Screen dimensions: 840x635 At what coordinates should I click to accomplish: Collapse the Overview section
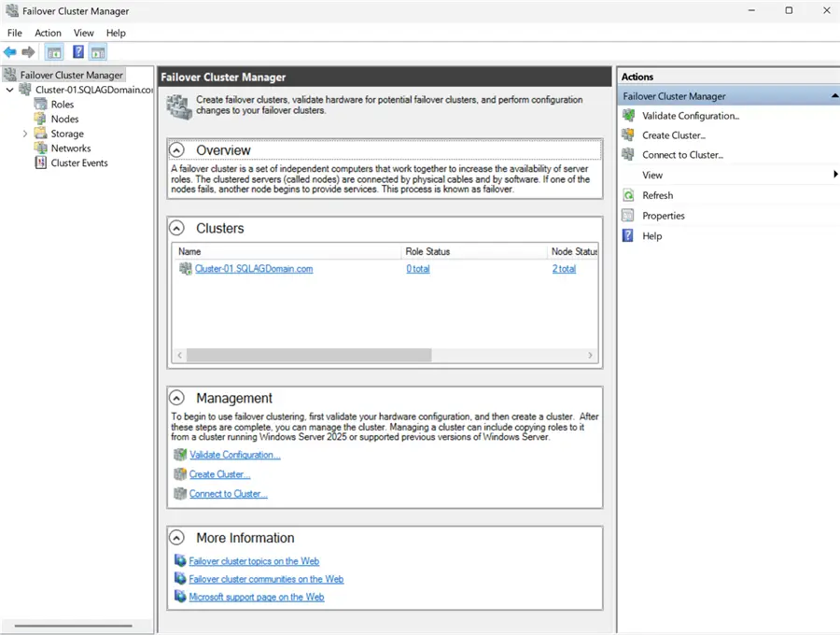point(176,150)
